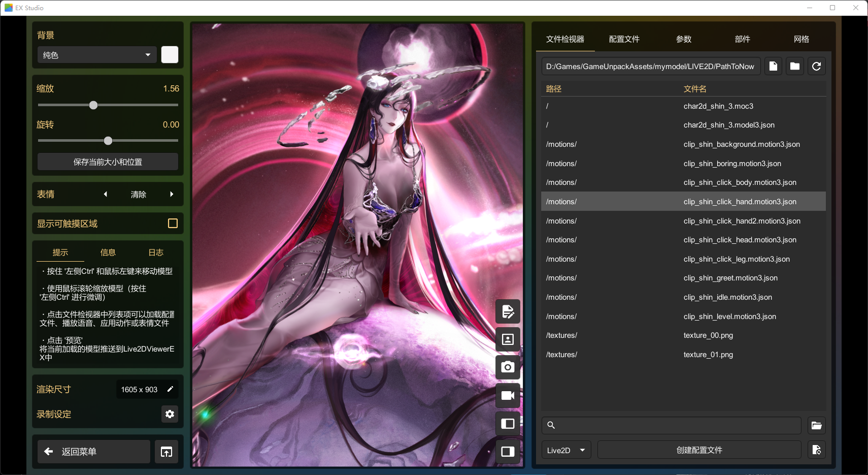Image resolution: width=868 pixels, height=475 pixels.
Task: Click the 旋转 slider handle
Action: point(108,141)
